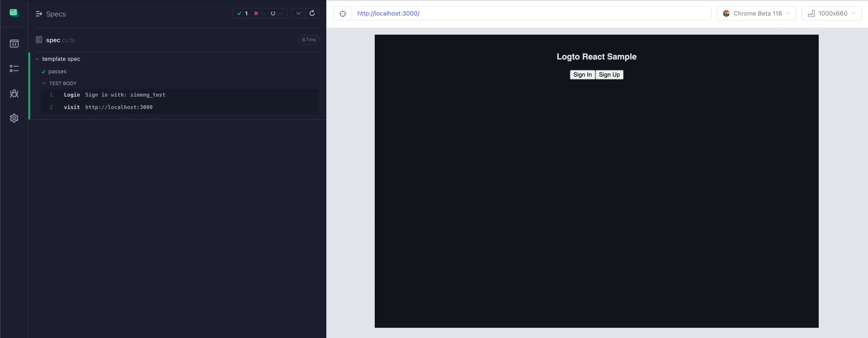Open the Chrome Beta 118 browser dropdown
868x338 pixels.
pos(756,14)
